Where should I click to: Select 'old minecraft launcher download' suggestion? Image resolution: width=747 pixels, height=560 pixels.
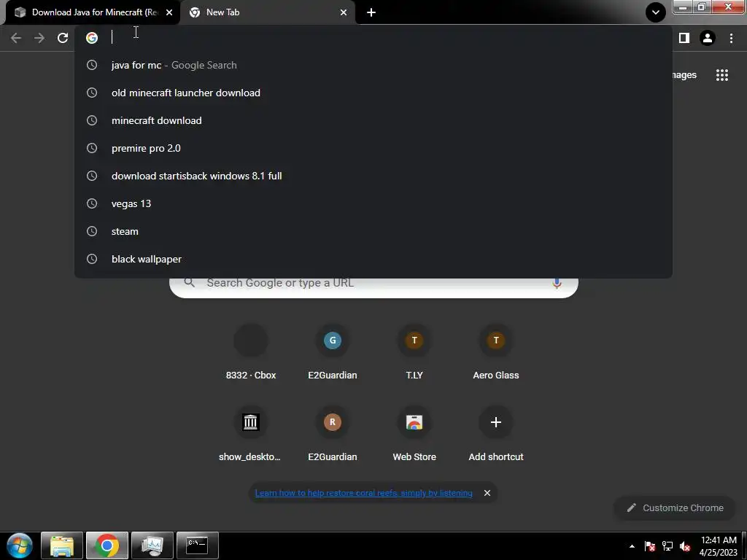(373, 93)
